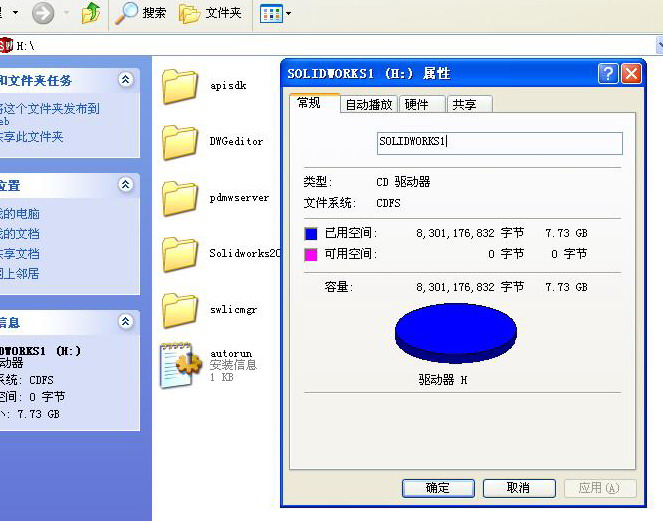Open Shared Documents (共享文档) link
This screenshot has height=521, width=663.
click(19, 253)
